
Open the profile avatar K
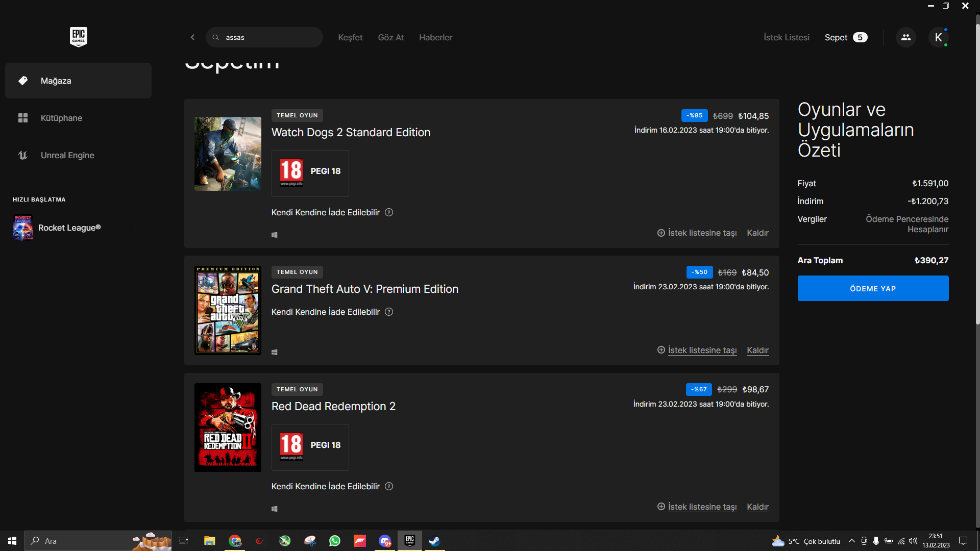coord(938,37)
